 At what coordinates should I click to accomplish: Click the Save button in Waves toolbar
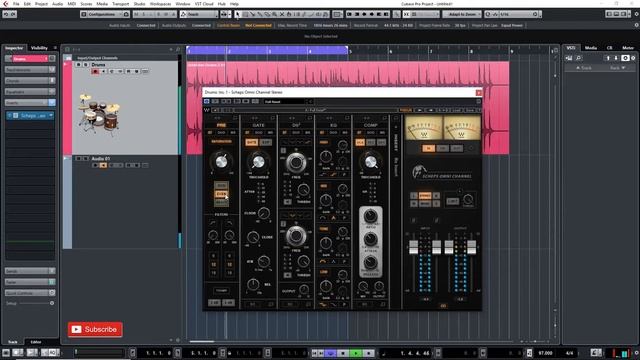470,110
